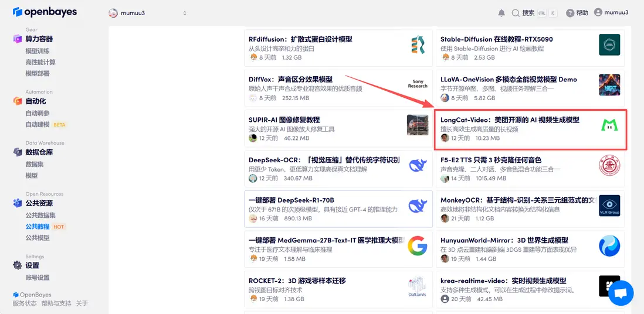Click the author avatar on RFdiffusion card
The image size is (644, 314).
tap(253, 57)
